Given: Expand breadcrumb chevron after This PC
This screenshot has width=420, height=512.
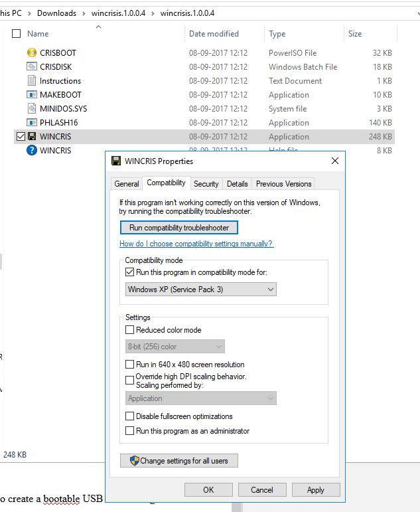Looking at the screenshot, I should tap(29, 13).
